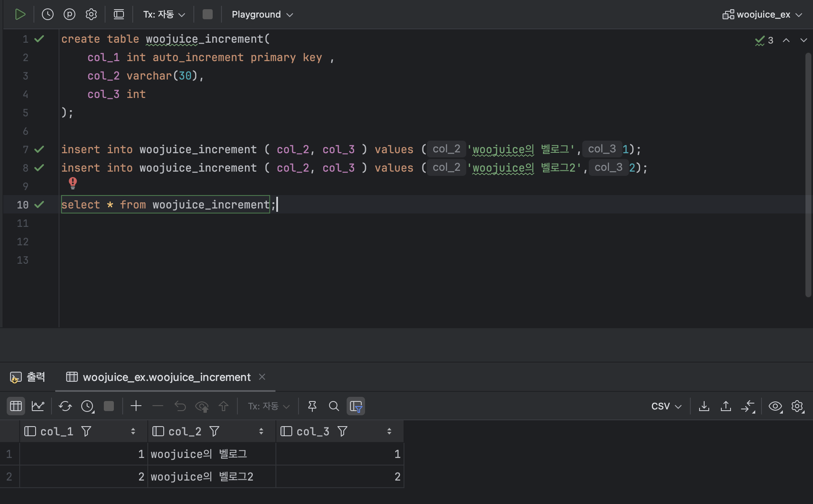The width and height of the screenshot is (813, 504).
Task: Select result row number 2 header
Action: point(9,477)
